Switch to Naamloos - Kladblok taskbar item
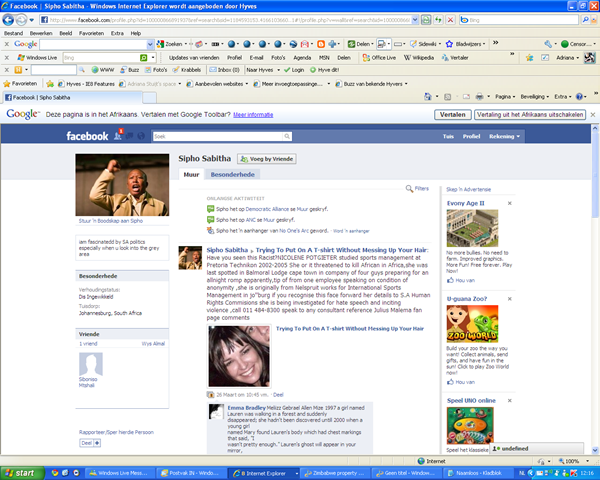This screenshot has width=600, height=480. [476, 473]
